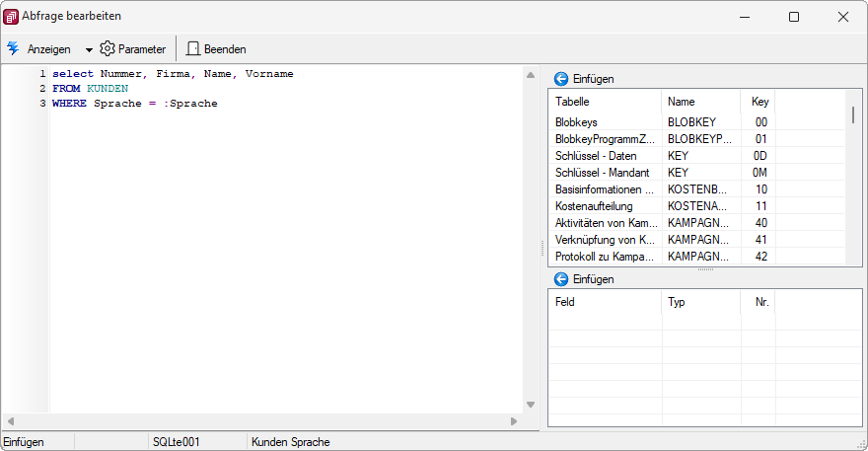Screen dimensions: 868x451
Task: Select the Blobkeys table row
Action: (x=697, y=122)
